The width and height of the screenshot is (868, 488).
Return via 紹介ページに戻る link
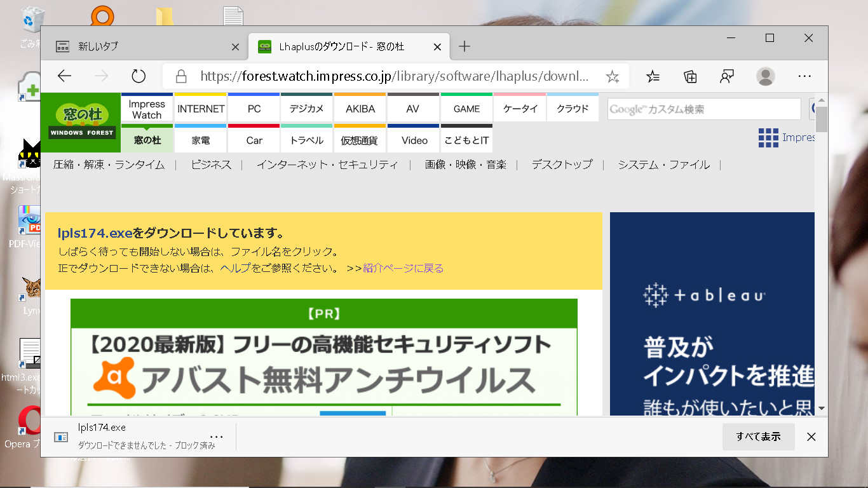coord(403,268)
